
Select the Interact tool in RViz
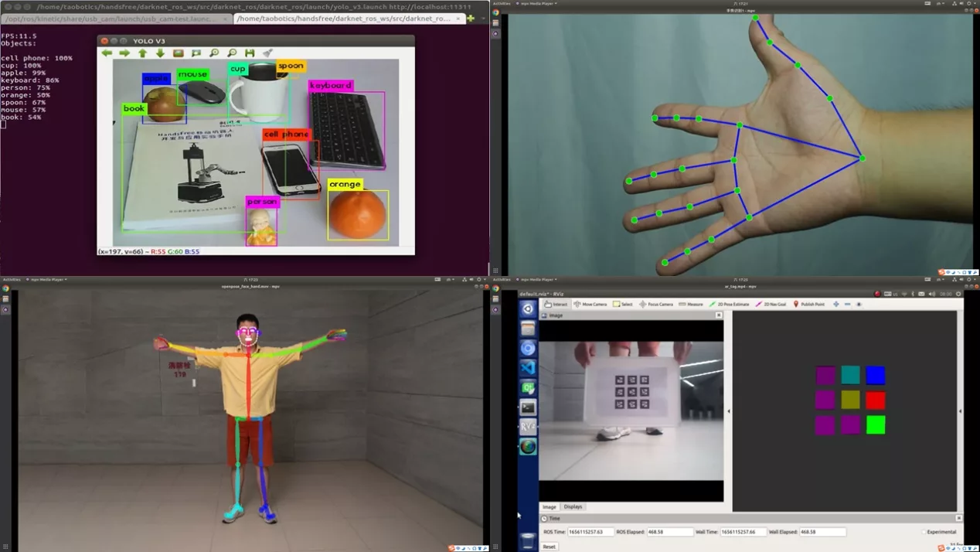click(557, 304)
